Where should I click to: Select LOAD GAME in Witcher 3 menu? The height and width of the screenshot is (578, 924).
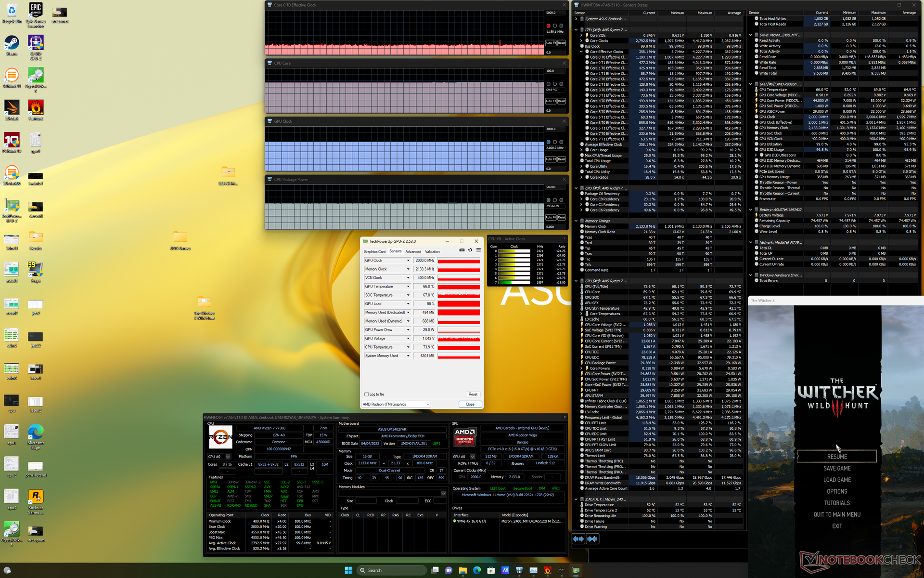pyautogui.click(x=837, y=480)
